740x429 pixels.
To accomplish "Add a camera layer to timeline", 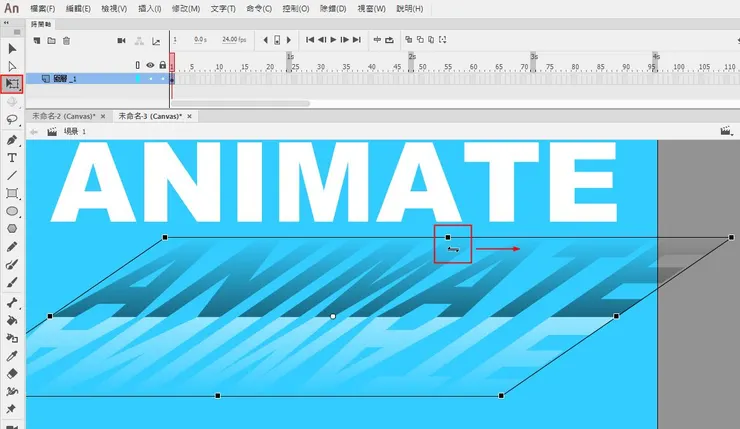I will tap(121, 41).
